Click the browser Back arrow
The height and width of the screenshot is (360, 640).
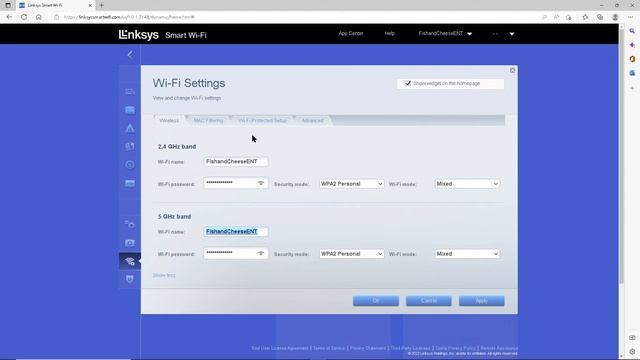click(x=9, y=17)
